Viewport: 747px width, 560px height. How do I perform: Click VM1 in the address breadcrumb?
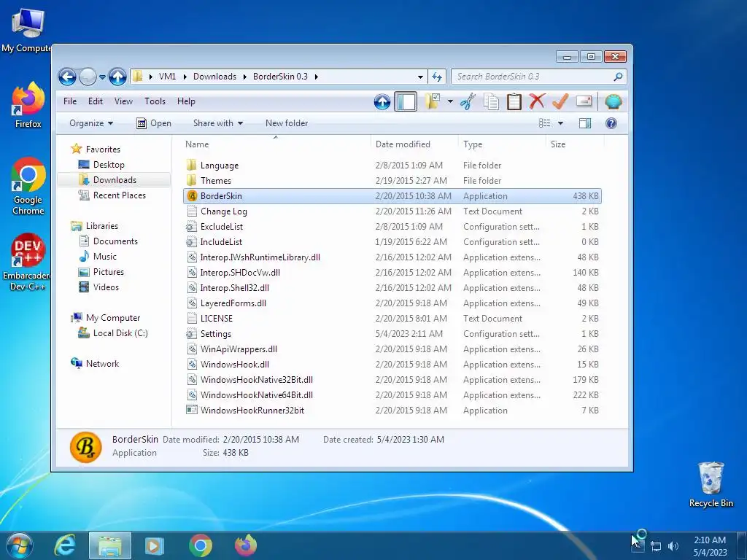[x=167, y=77]
